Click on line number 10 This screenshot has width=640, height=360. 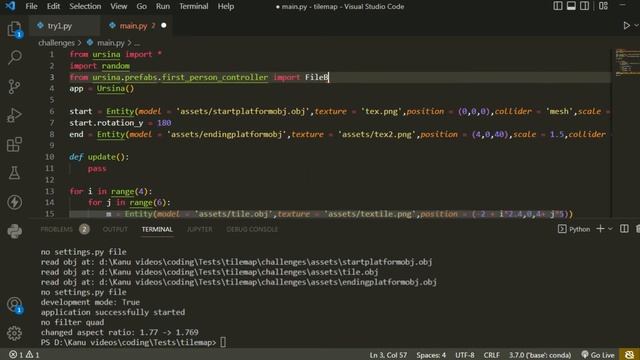point(49,157)
